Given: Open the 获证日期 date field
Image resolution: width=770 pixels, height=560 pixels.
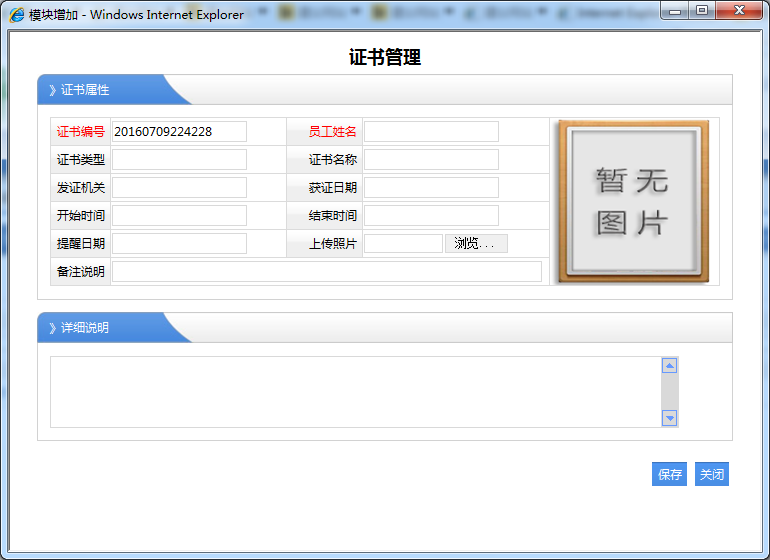Looking at the screenshot, I should tap(431, 188).
